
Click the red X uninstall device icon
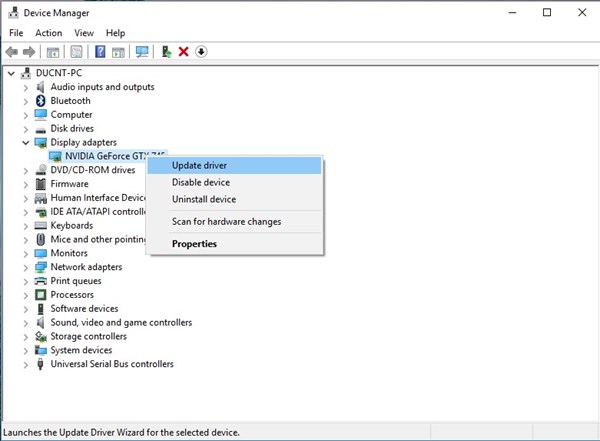183,52
